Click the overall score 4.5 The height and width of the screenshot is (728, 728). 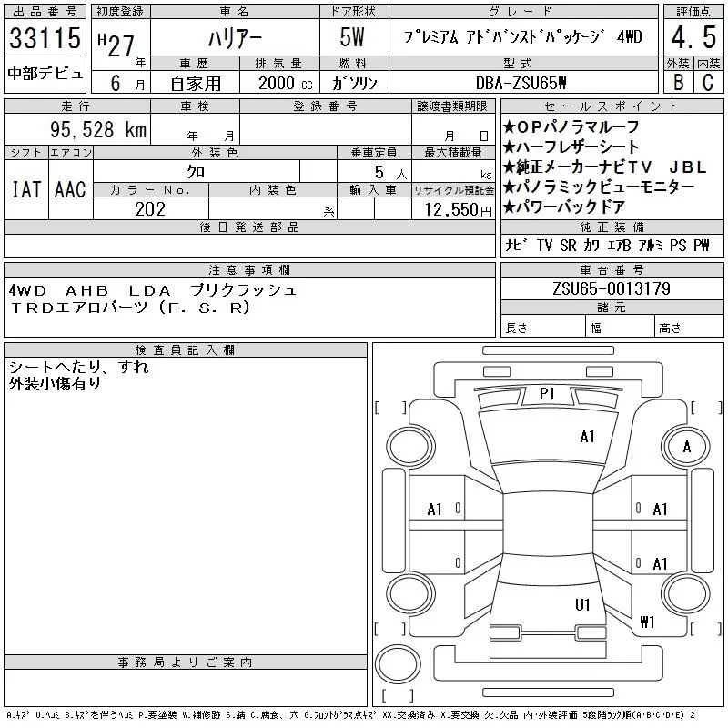pyautogui.click(x=691, y=40)
